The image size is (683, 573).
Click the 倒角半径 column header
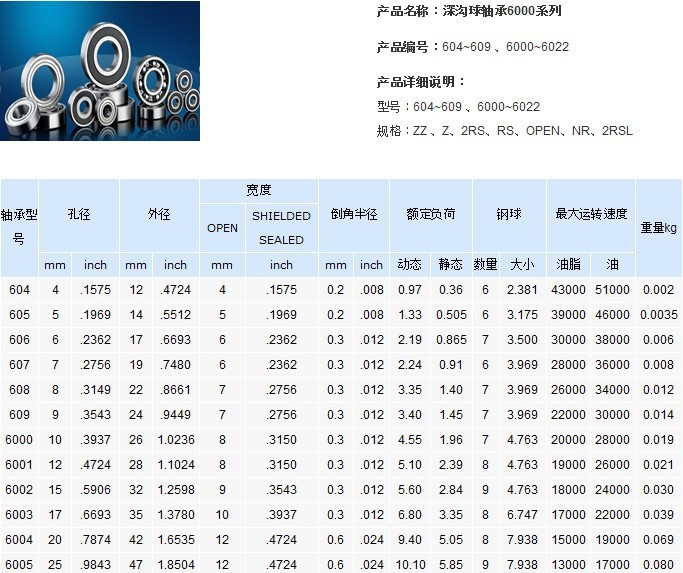click(x=355, y=215)
